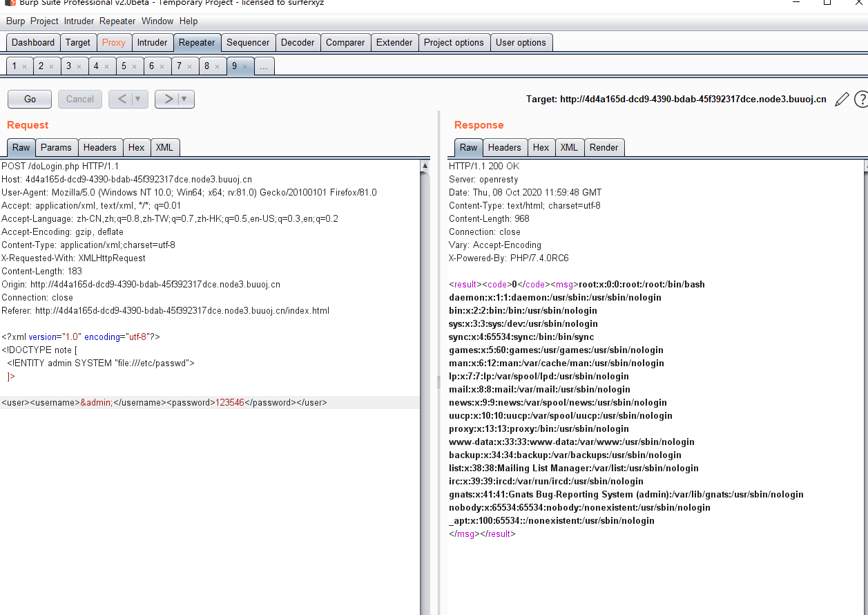868x615 pixels.
Task: Click the Cancel button
Action: point(80,99)
